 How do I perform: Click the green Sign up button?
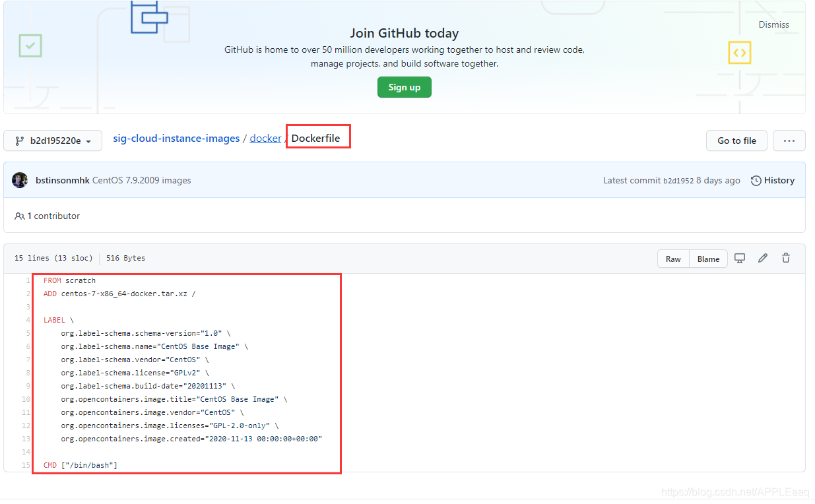click(x=405, y=87)
